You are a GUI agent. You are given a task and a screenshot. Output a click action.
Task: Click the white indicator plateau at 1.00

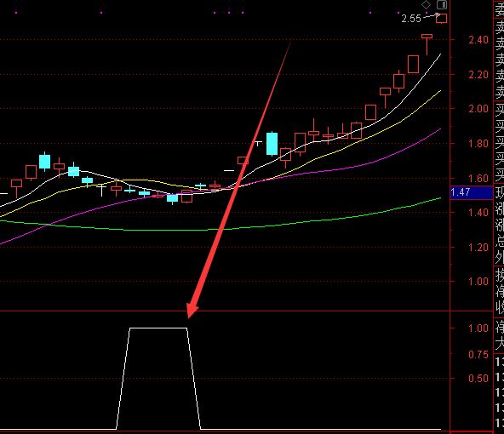[x=158, y=328]
